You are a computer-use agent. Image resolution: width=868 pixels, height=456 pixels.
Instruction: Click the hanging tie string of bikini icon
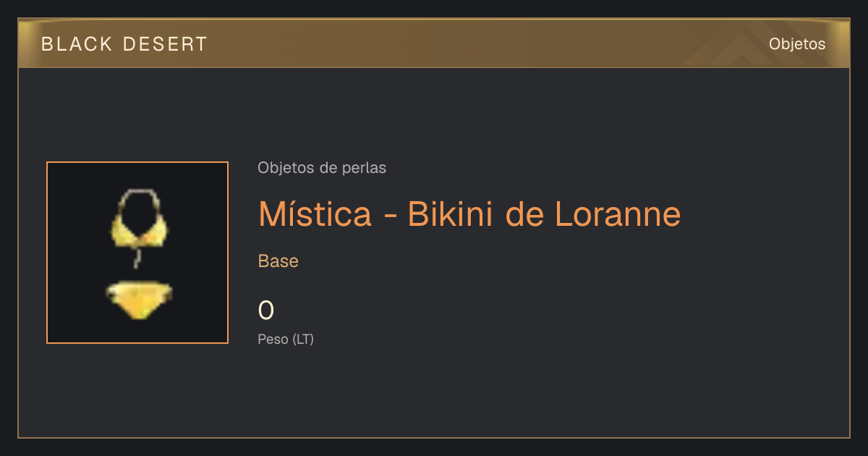point(135,257)
